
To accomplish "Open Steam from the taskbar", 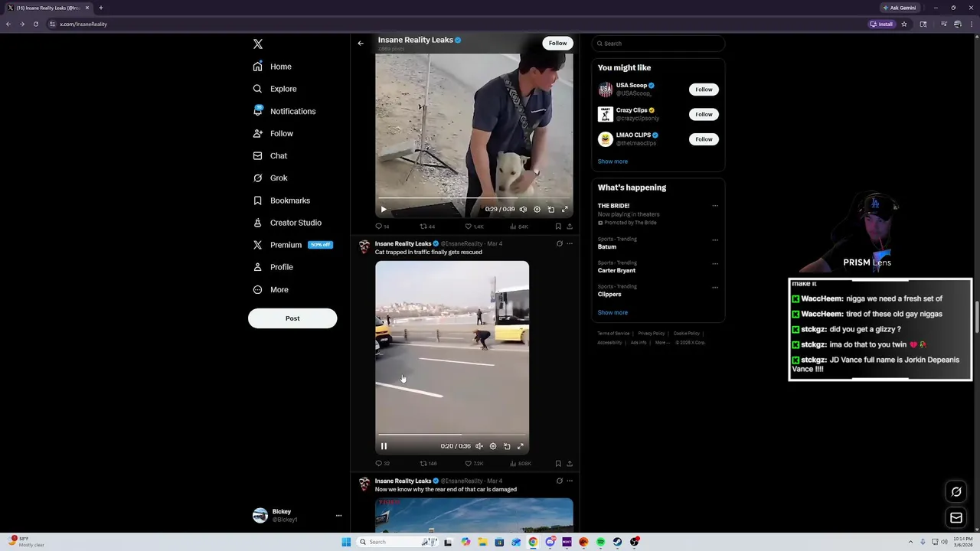I will click(617, 542).
